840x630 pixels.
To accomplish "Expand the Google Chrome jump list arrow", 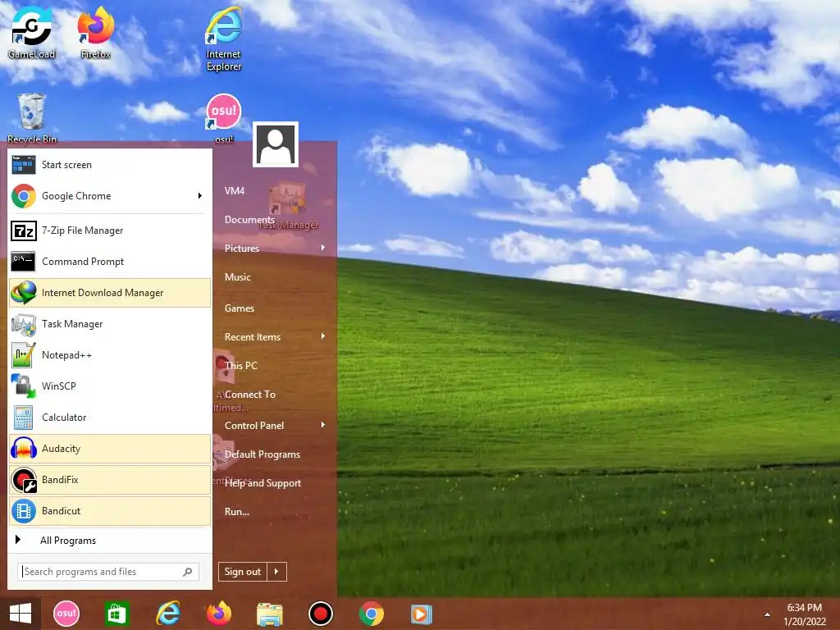I will coord(200,196).
